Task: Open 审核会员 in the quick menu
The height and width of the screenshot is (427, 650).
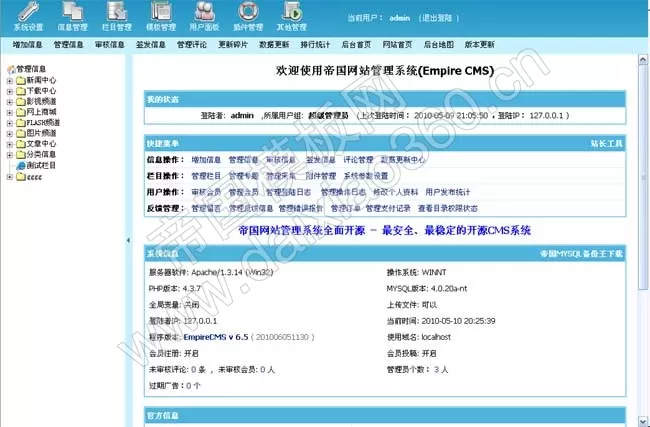Action: (x=206, y=192)
